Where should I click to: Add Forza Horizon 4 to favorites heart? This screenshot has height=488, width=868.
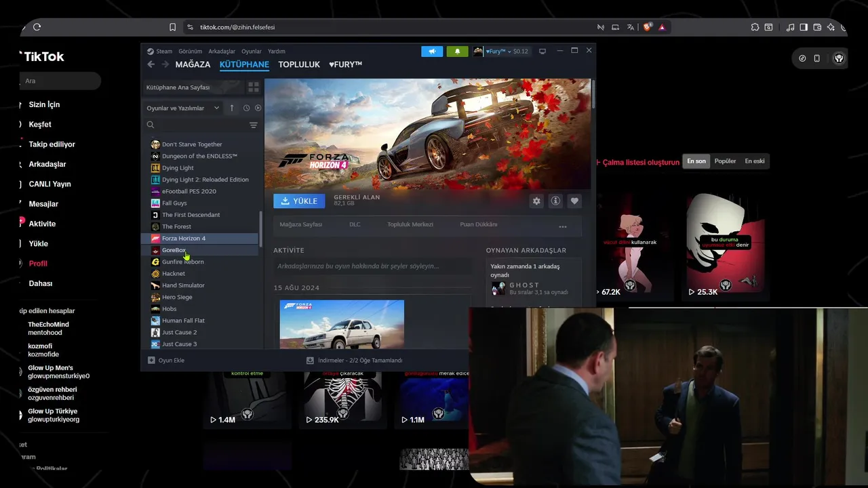(574, 201)
